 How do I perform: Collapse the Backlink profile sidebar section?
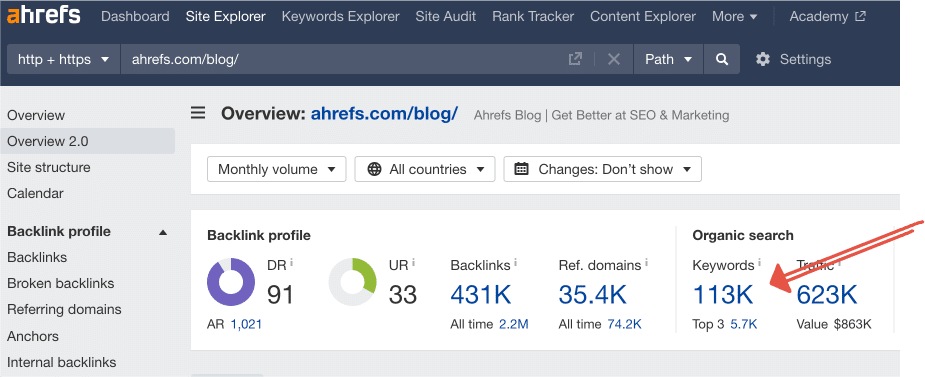click(163, 232)
